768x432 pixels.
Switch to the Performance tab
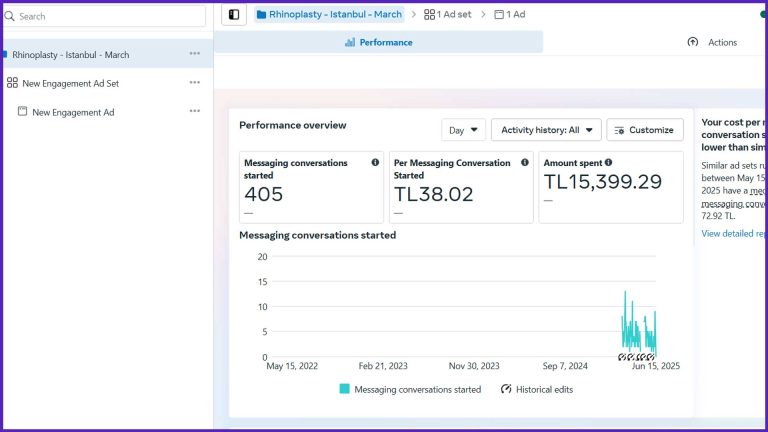(x=378, y=42)
